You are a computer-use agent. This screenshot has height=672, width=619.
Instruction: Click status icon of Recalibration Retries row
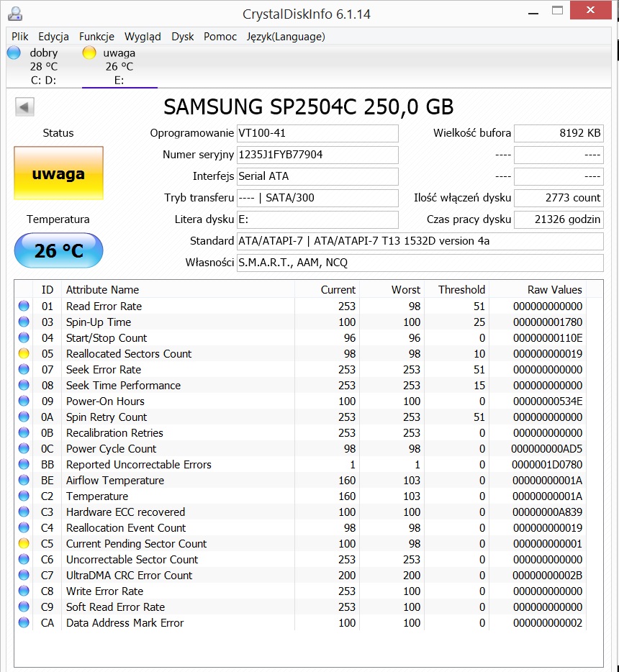[x=24, y=433]
